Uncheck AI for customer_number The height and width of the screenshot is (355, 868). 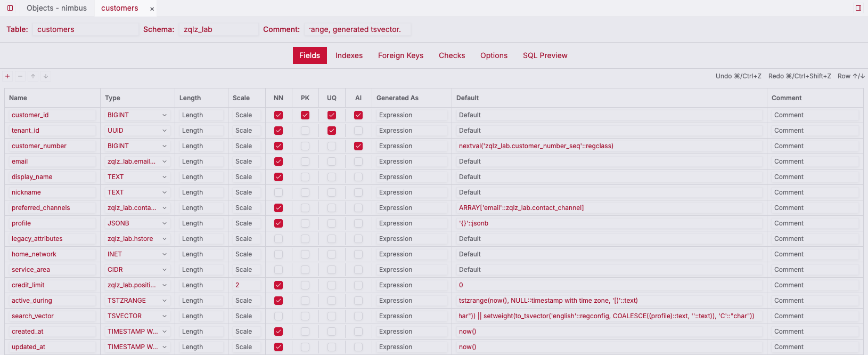358,146
